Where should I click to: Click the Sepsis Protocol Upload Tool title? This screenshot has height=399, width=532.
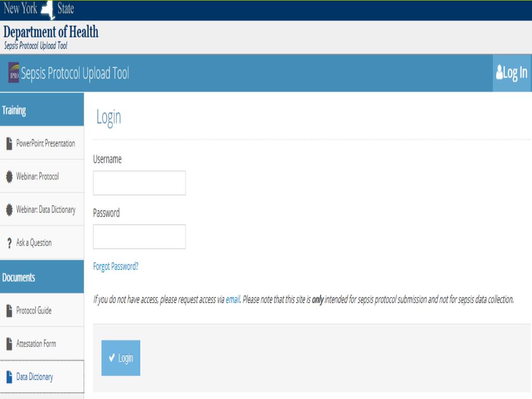pyautogui.click(x=75, y=73)
